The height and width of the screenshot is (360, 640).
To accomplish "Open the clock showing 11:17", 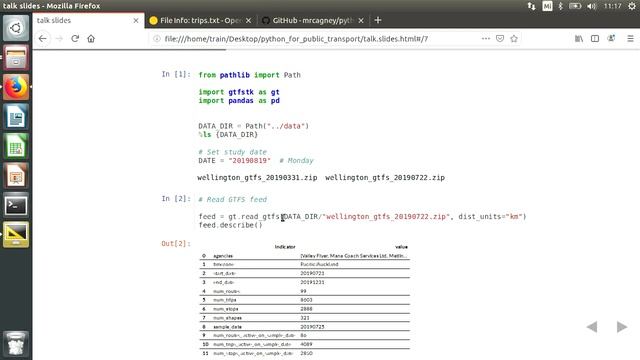I will [x=612, y=6].
